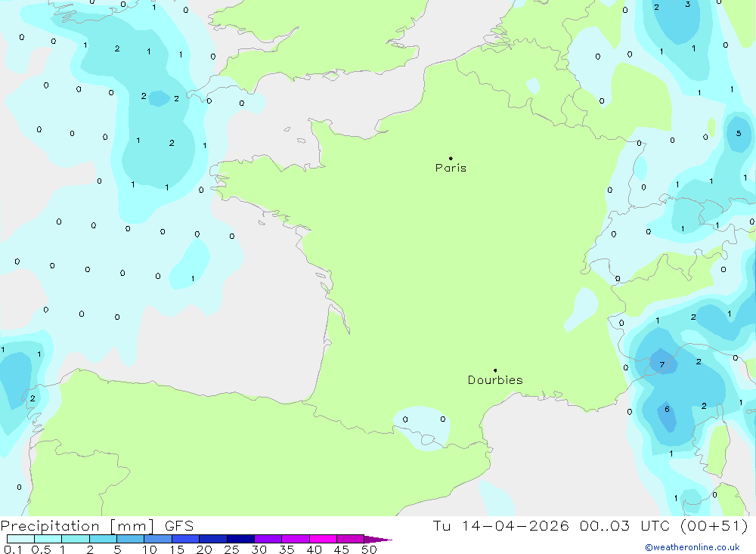The width and height of the screenshot is (756, 554).
Task: Click the Paris city label
Action: point(451,168)
